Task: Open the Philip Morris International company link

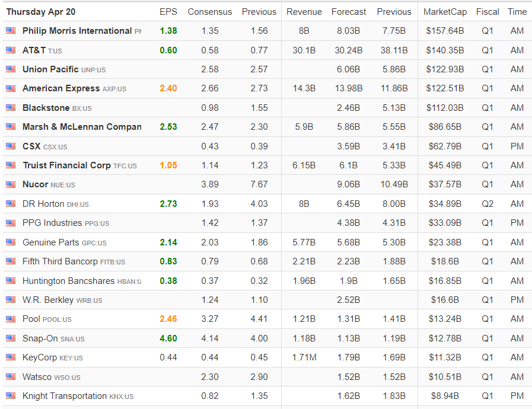Action: coord(77,31)
